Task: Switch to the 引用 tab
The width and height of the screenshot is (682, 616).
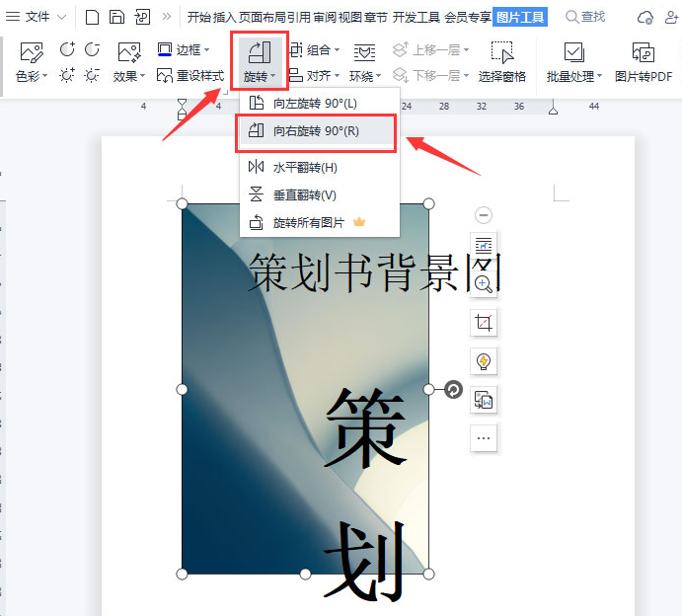Action: click(299, 18)
